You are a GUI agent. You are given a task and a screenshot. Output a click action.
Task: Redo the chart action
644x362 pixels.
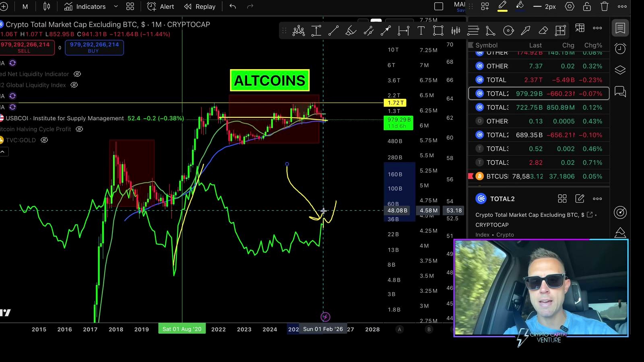pos(250,6)
